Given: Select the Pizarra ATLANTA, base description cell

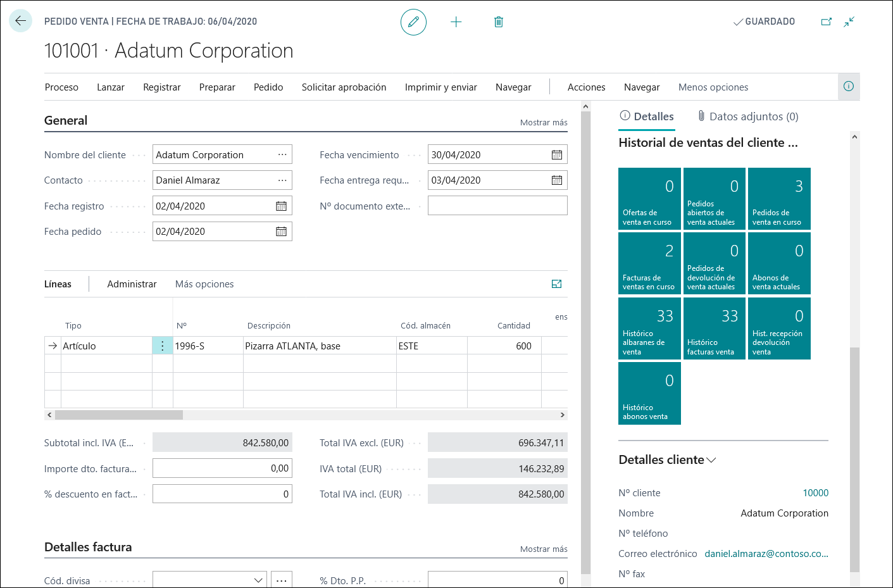Looking at the screenshot, I should pyautogui.click(x=320, y=346).
